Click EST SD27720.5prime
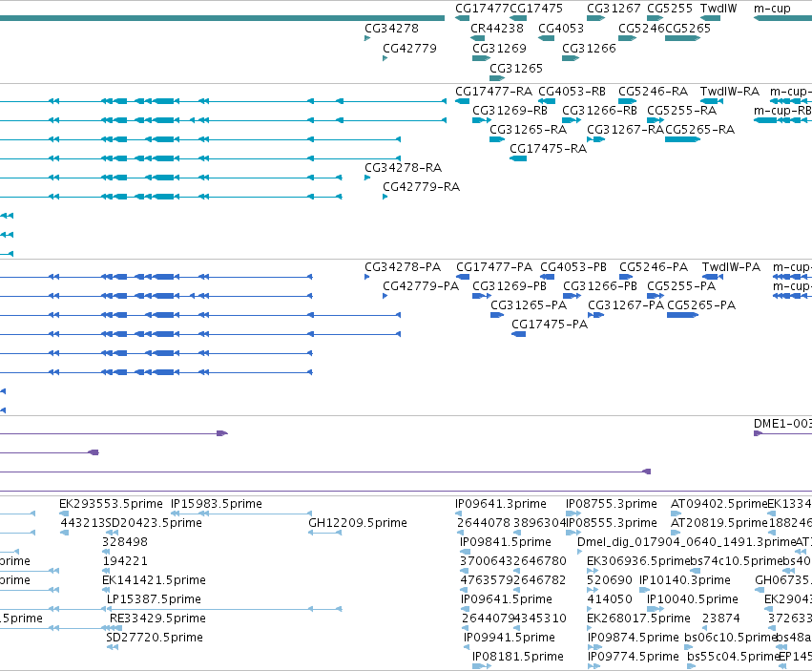812x671 pixels. click(x=155, y=638)
